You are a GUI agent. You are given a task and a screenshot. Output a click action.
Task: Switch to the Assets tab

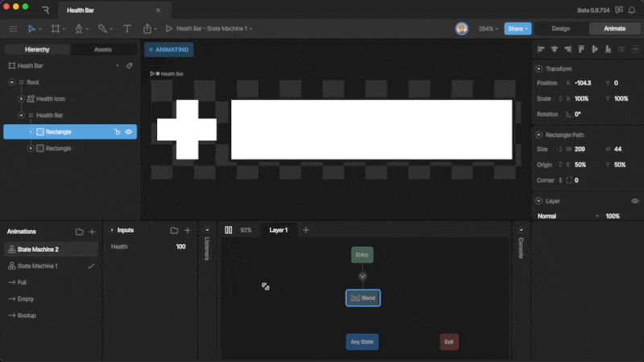click(103, 50)
